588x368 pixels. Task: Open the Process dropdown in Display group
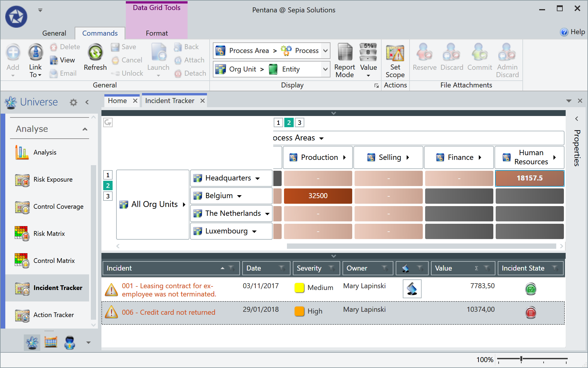tap(325, 50)
